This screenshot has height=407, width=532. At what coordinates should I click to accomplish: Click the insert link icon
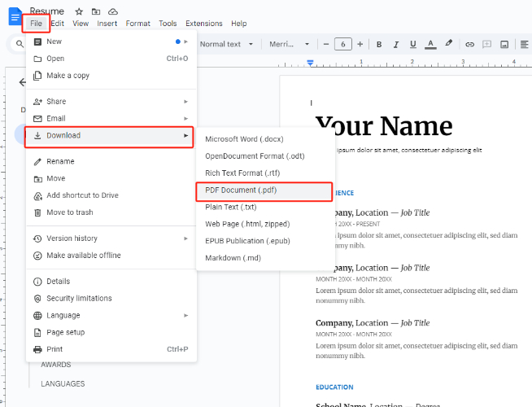[x=469, y=44]
